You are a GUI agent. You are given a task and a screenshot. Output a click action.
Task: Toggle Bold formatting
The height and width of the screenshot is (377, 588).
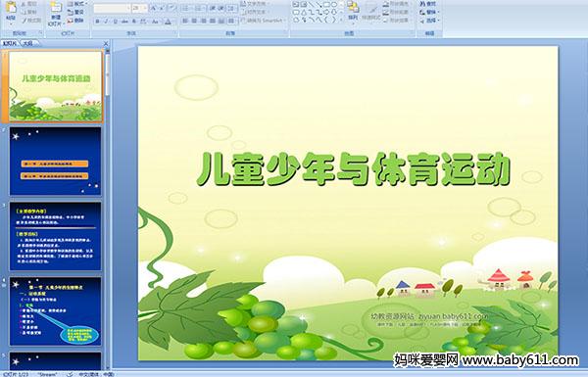[x=97, y=22]
